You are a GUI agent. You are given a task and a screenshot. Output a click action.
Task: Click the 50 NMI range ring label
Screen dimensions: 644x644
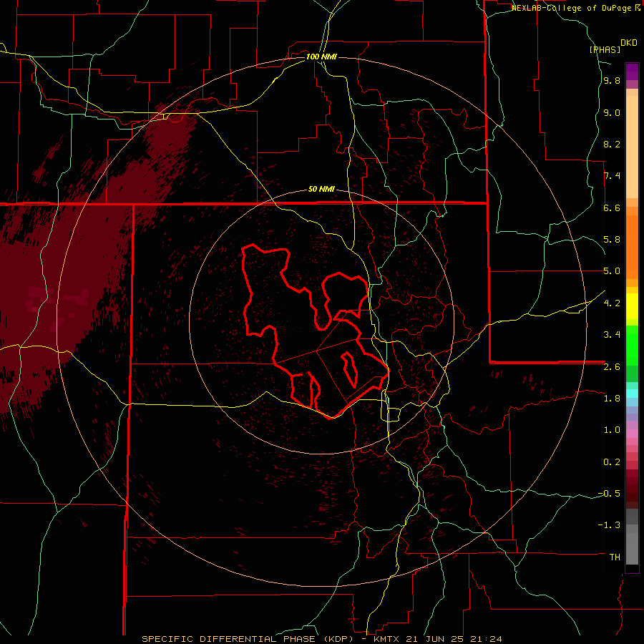tap(321, 190)
